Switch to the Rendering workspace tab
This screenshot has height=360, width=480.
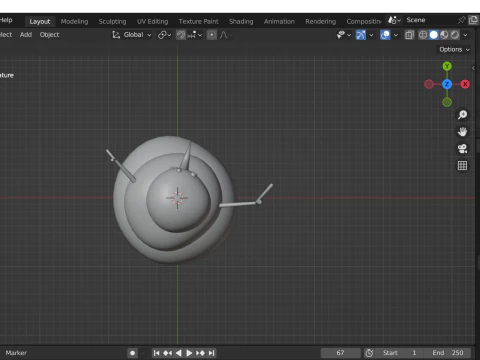(320, 21)
